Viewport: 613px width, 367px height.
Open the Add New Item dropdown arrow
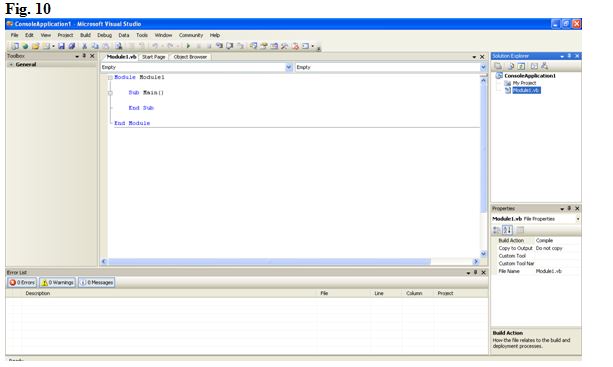click(x=54, y=46)
